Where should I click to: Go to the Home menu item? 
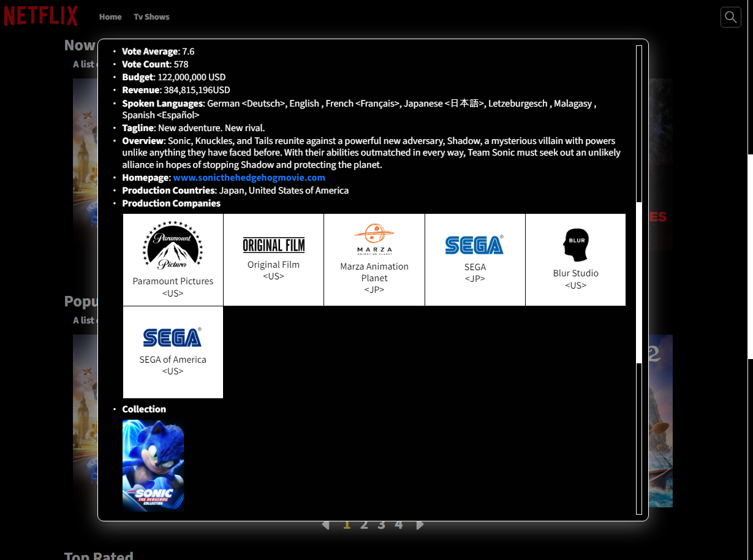click(110, 17)
